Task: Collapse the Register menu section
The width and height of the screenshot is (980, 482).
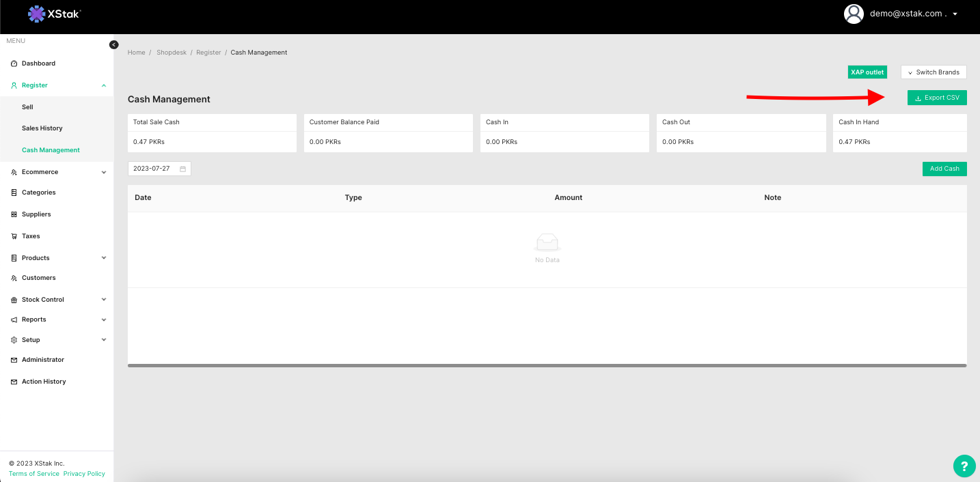Action: [104, 85]
